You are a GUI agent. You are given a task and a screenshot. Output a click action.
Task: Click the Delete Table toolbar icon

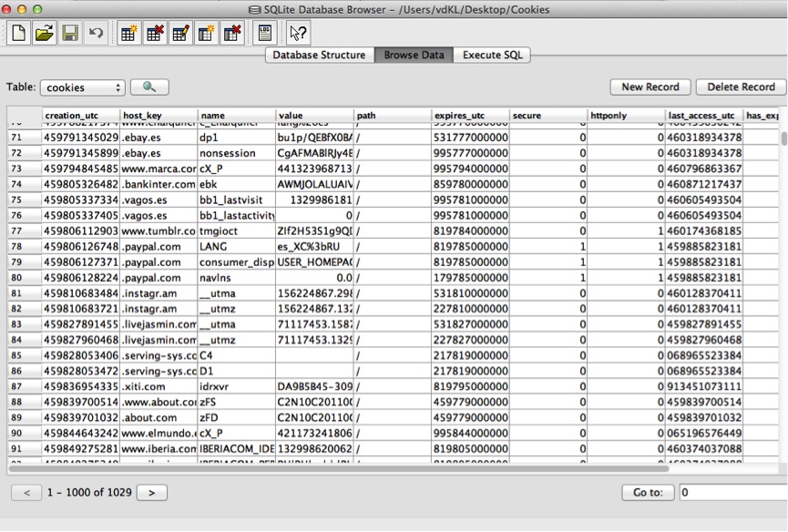pyautogui.click(x=155, y=33)
